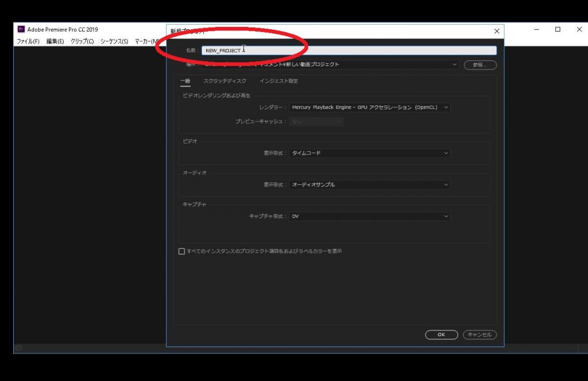Click the Premiere Pro app icon in title bar
The width and height of the screenshot is (588, 381).
(x=21, y=29)
